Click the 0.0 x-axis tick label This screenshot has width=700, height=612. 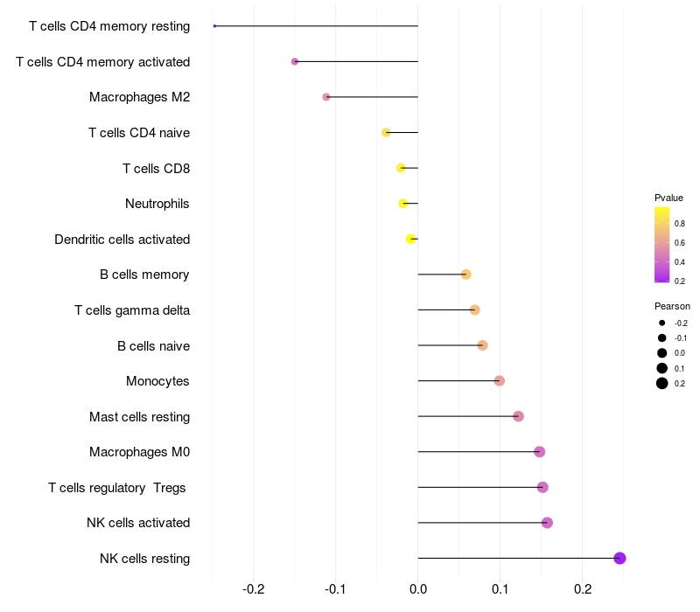click(x=418, y=589)
